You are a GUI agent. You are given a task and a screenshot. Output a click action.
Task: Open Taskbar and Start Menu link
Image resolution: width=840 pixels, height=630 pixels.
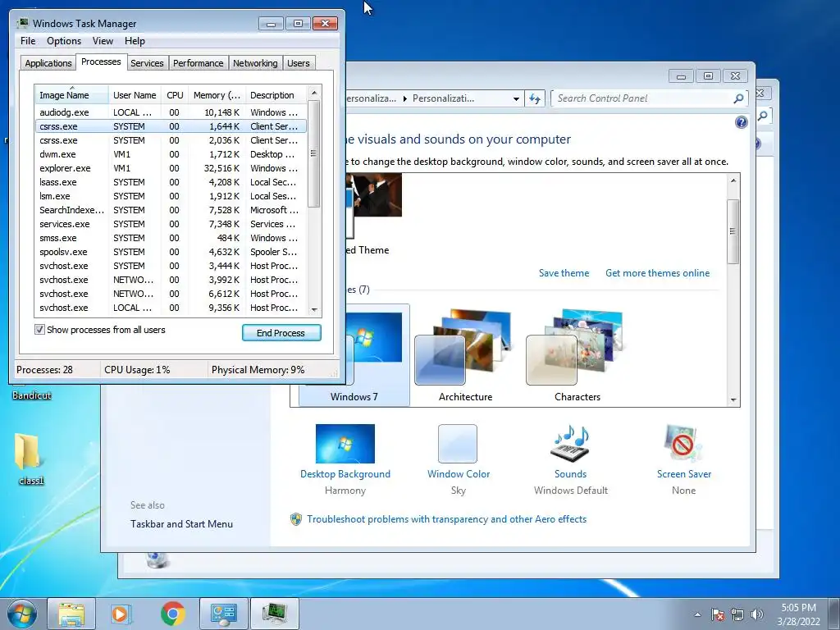point(181,524)
